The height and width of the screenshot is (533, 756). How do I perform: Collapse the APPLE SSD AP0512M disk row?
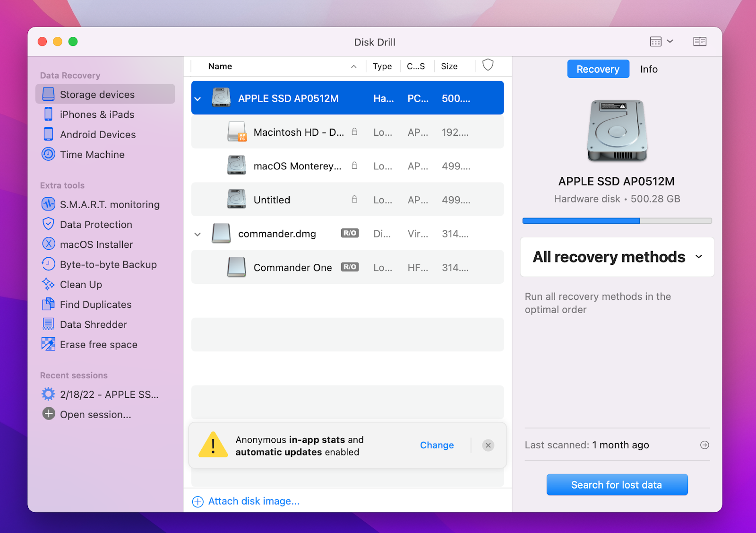(x=198, y=99)
